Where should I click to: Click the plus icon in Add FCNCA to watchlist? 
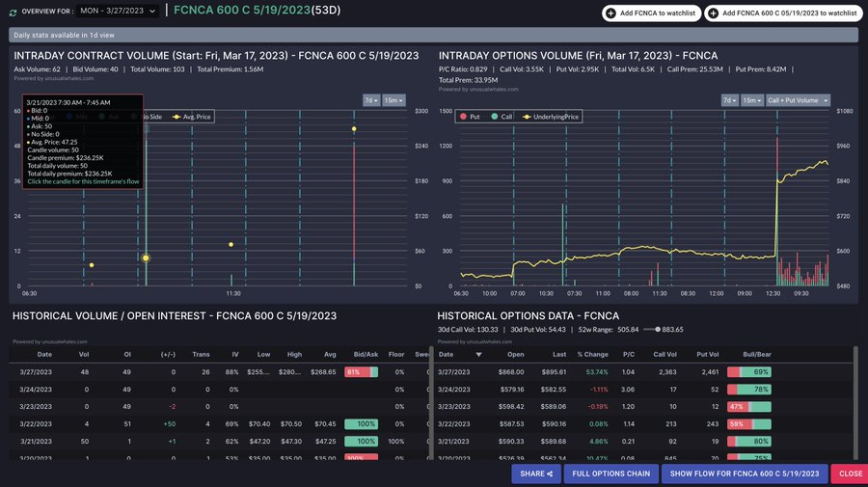pos(610,14)
